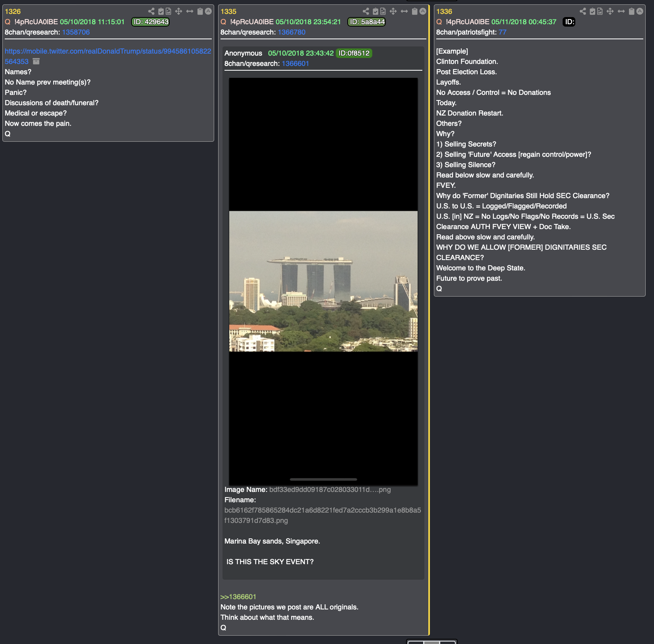Click the clipboard-check icon on post 1326
654x644 pixels.
coord(161,12)
